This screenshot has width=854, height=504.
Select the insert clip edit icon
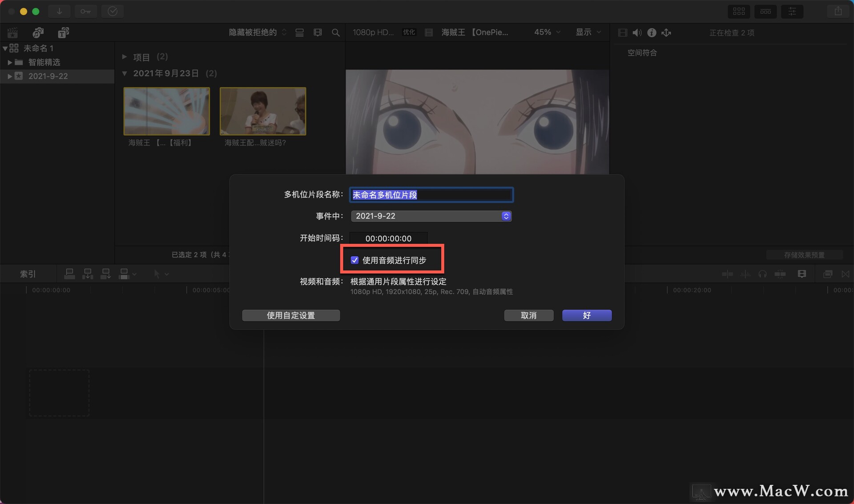(88, 274)
